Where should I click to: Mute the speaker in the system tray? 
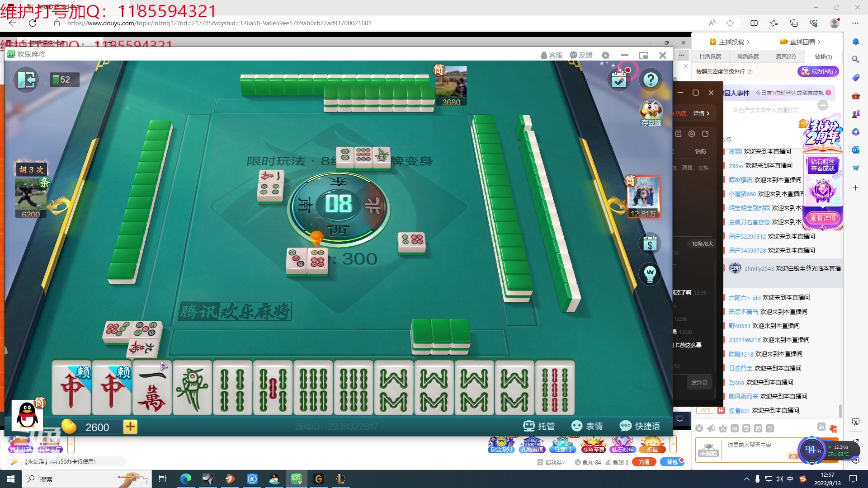tap(778, 479)
